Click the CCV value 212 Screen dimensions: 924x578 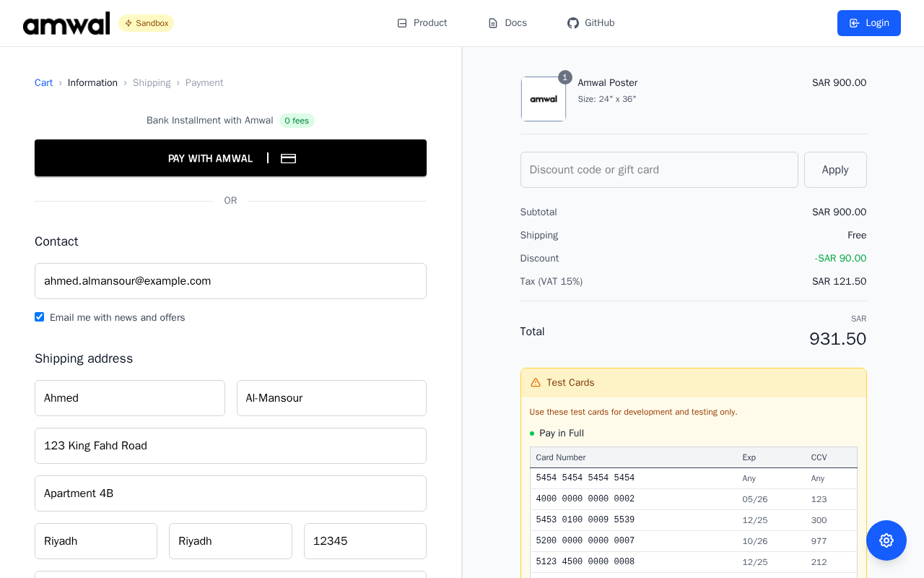(819, 562)
